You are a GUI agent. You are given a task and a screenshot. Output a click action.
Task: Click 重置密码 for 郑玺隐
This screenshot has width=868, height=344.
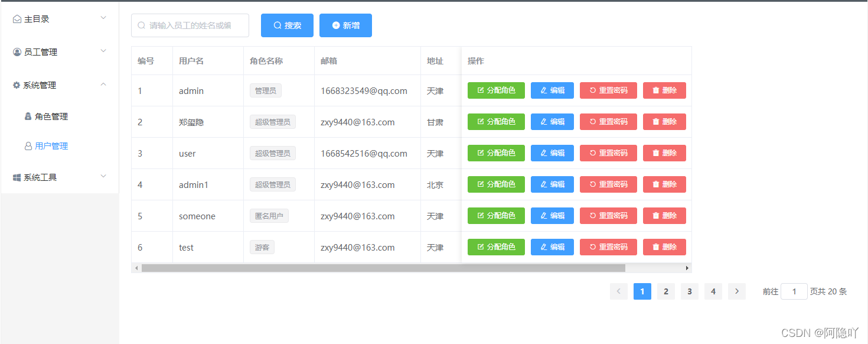coord(608,122)
